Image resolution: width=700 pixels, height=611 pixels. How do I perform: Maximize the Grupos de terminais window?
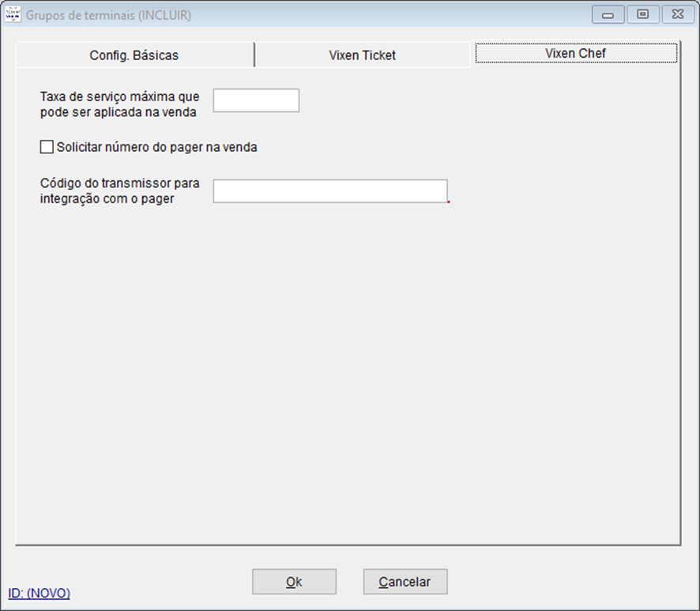click(x=643, y=14)
